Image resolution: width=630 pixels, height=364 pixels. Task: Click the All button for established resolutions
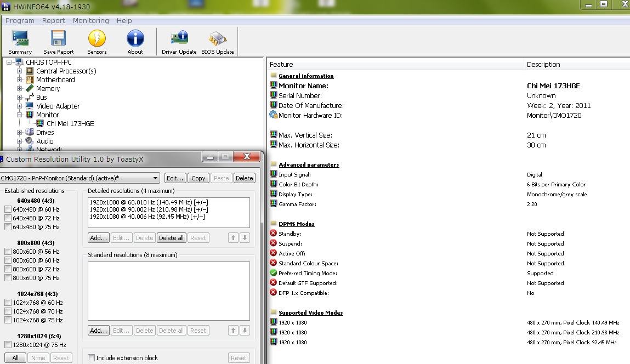pos(15,357)
